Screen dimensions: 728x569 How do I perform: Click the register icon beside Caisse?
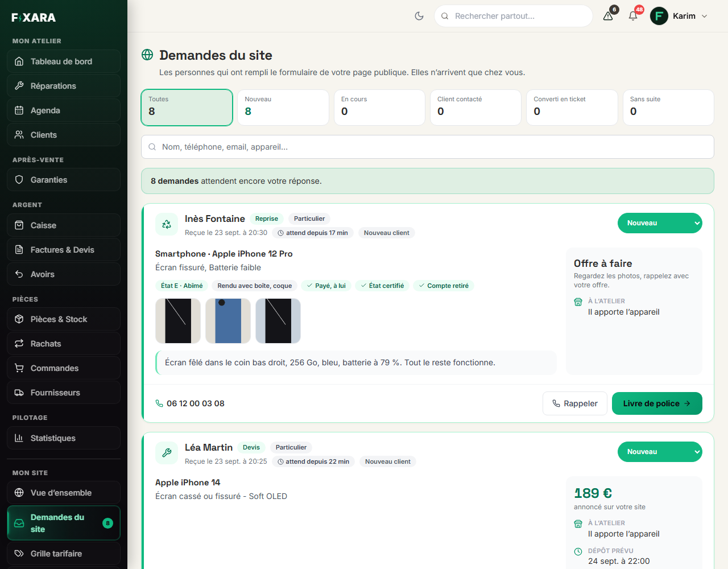coord(19,225)
